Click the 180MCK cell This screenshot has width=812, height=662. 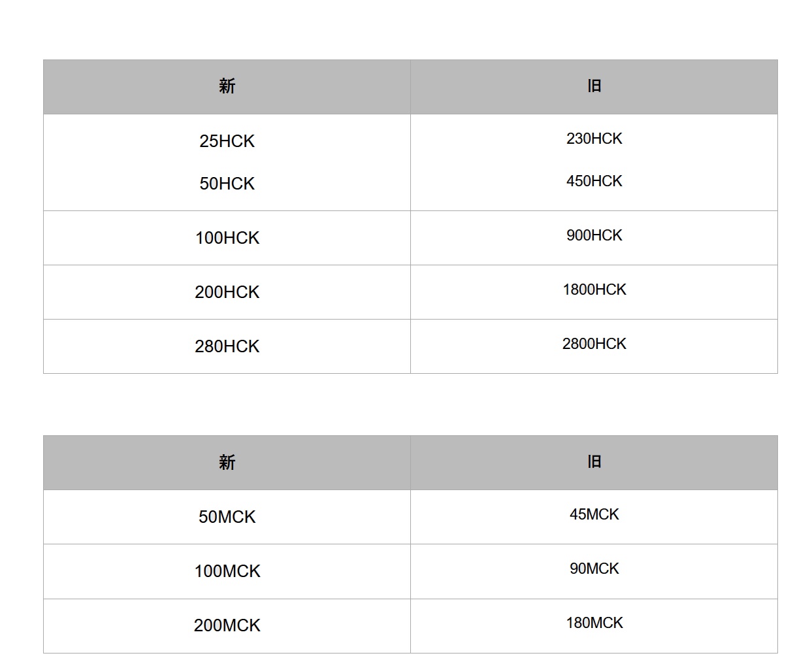tap(594, 626)
